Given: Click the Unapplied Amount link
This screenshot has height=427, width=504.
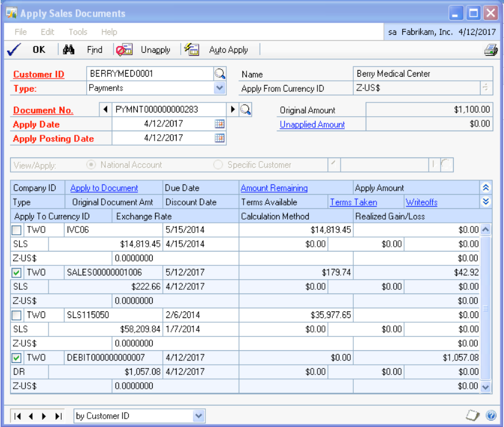Looking at the screenshot, I should pyautogui.click(x=312, y=125).
